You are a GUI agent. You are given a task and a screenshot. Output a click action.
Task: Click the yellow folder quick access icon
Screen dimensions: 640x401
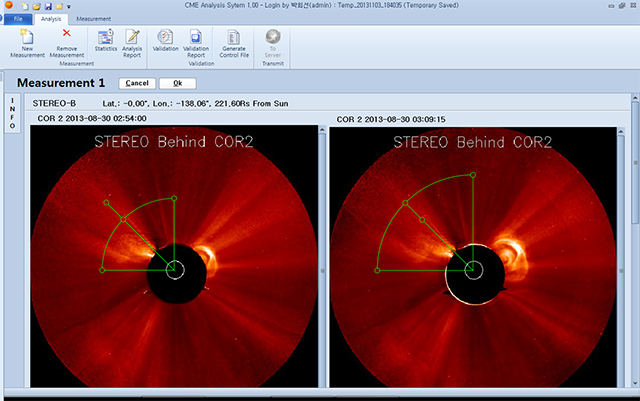coord(59,7)
